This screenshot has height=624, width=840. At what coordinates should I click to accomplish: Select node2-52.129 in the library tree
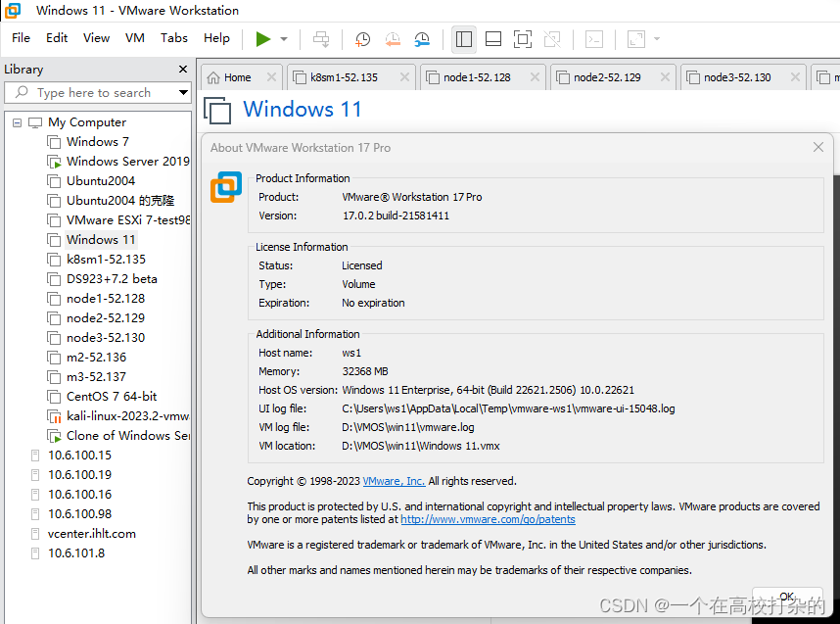(x=106, y=318)
